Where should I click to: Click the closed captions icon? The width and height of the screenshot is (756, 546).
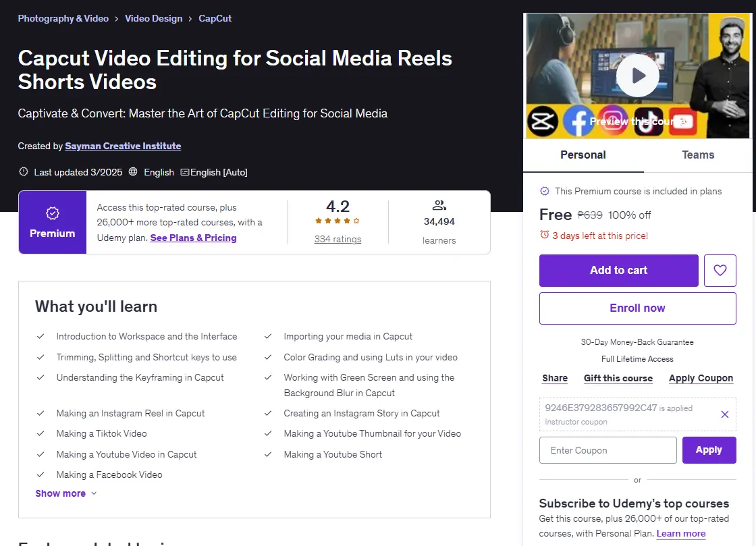click(185, 172)
